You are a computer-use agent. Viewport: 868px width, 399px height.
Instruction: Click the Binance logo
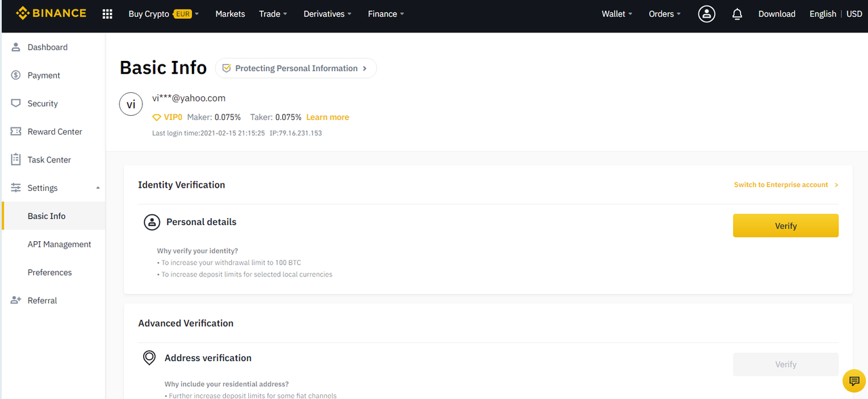tap(52, 14)
